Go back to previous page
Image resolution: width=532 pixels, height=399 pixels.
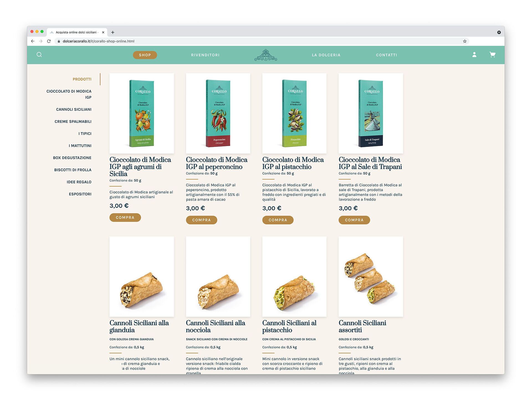click(33, 41)
